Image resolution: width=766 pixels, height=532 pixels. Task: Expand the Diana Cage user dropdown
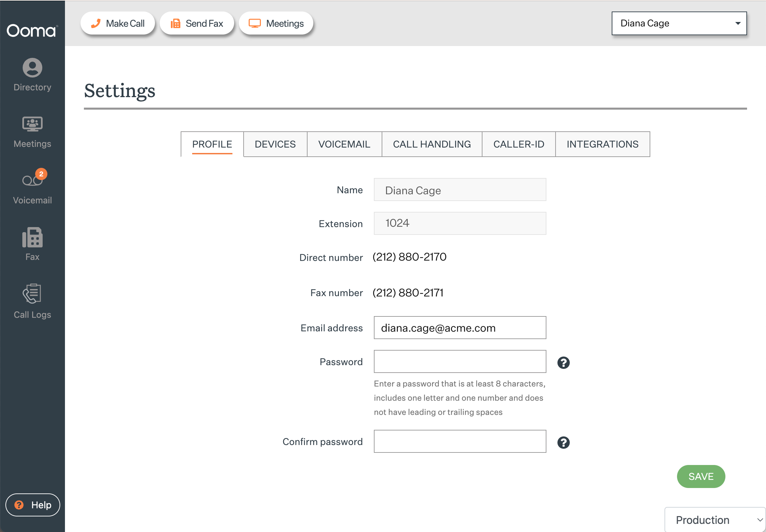click(679, 23)
